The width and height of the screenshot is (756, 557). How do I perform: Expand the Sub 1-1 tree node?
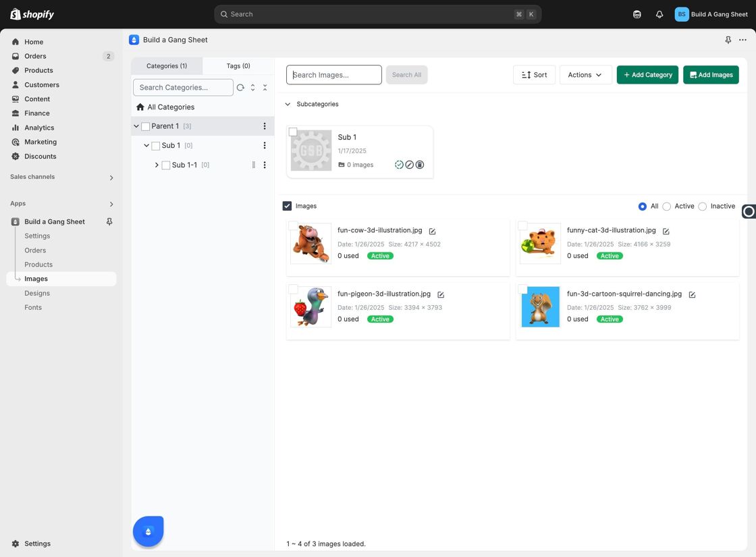(x=157, y=165)
